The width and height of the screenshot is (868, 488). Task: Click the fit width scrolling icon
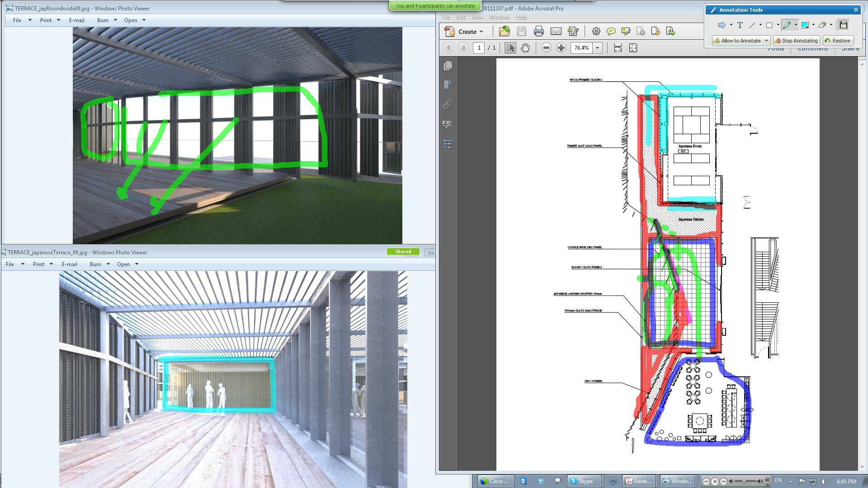pos(618,48)
